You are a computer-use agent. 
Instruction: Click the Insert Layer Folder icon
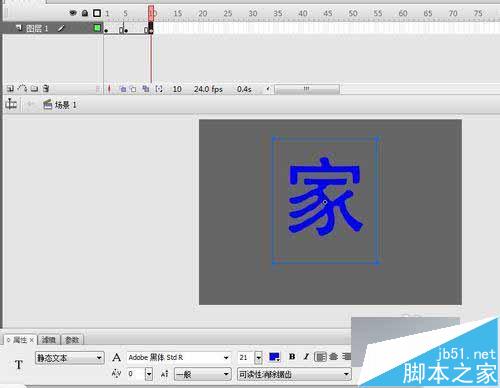point(34,89)
